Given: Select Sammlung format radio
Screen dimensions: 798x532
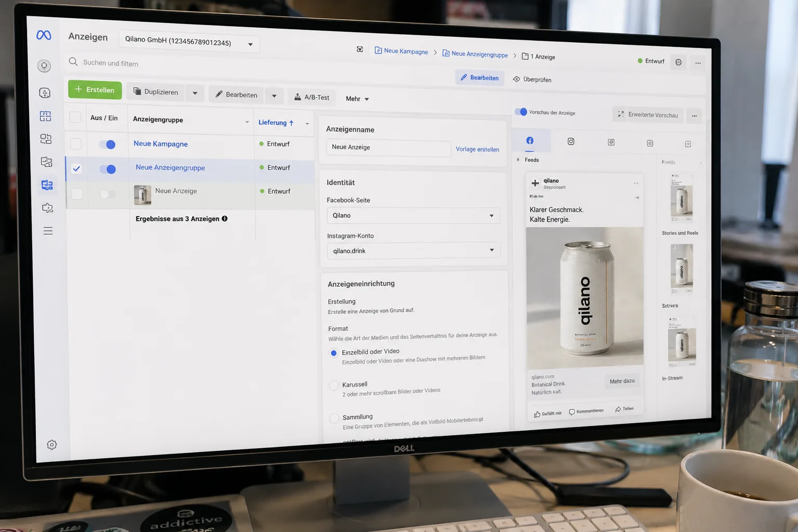Looking at the screenshot, I should point(335,418).
